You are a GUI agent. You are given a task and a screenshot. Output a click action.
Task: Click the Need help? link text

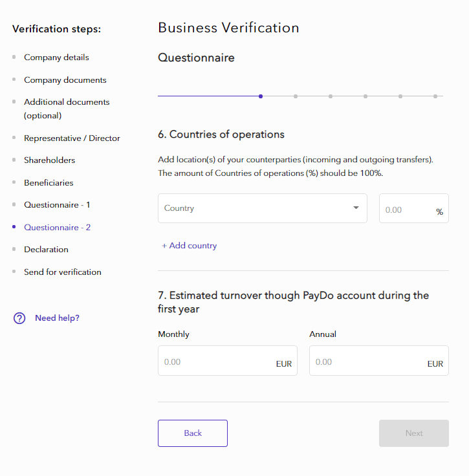click(57, 318)
